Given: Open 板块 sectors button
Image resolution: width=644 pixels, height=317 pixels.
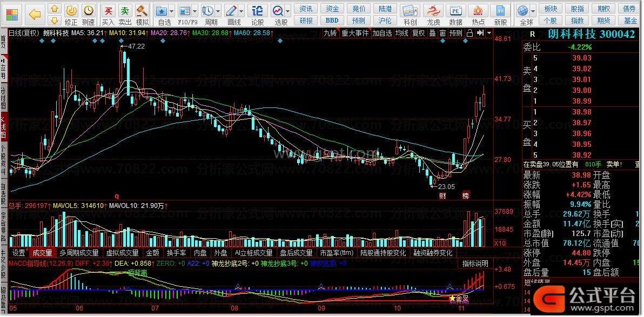Looking at the screenshot, I should click(x=551, y=9).
